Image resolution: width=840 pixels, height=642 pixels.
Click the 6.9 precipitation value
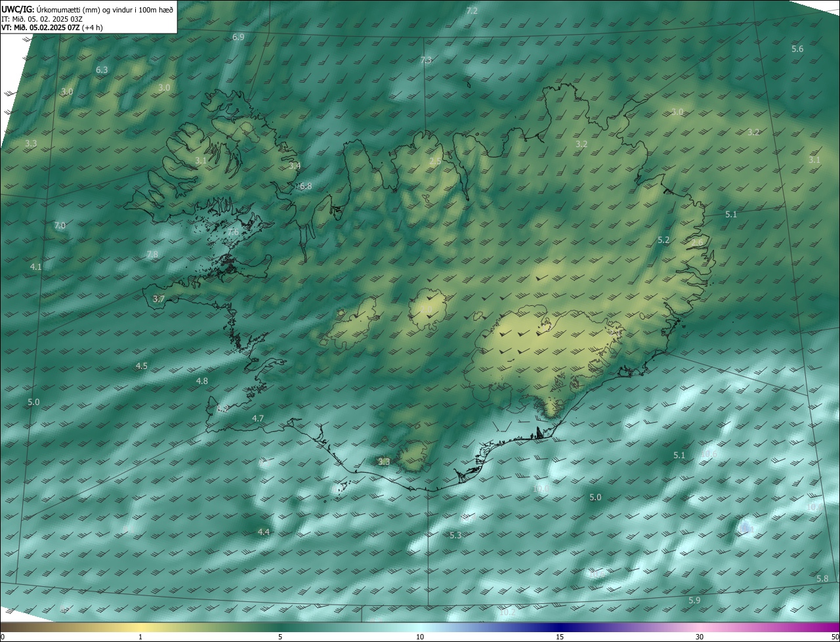point(238,37)
